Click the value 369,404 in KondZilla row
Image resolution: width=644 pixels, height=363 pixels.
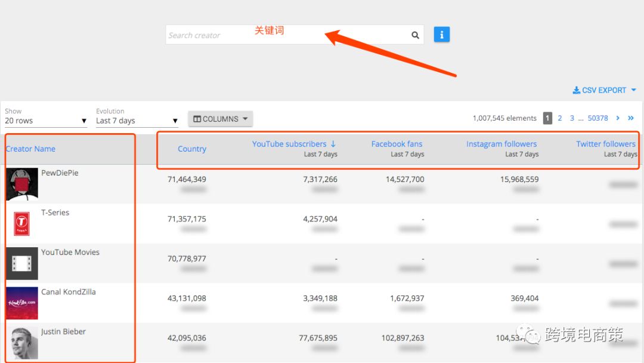click(x=525, y=299)
